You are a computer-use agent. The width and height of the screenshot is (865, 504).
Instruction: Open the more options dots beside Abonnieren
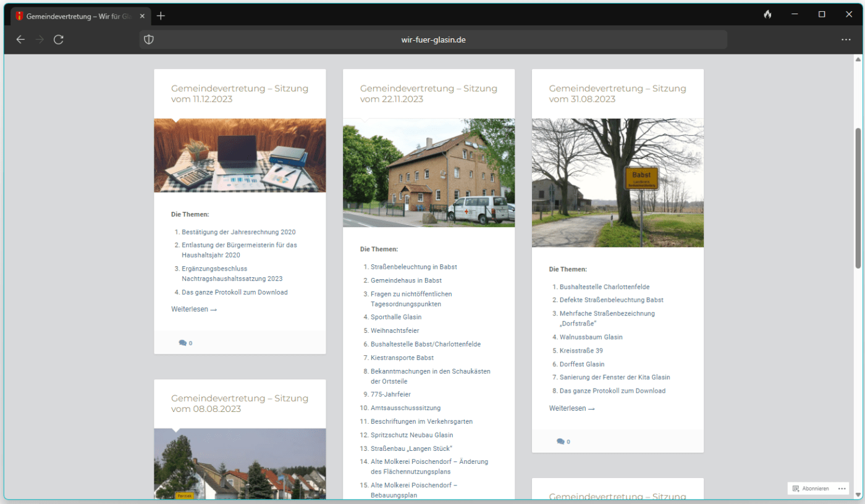pyautogui.click(x=842, y=489)
